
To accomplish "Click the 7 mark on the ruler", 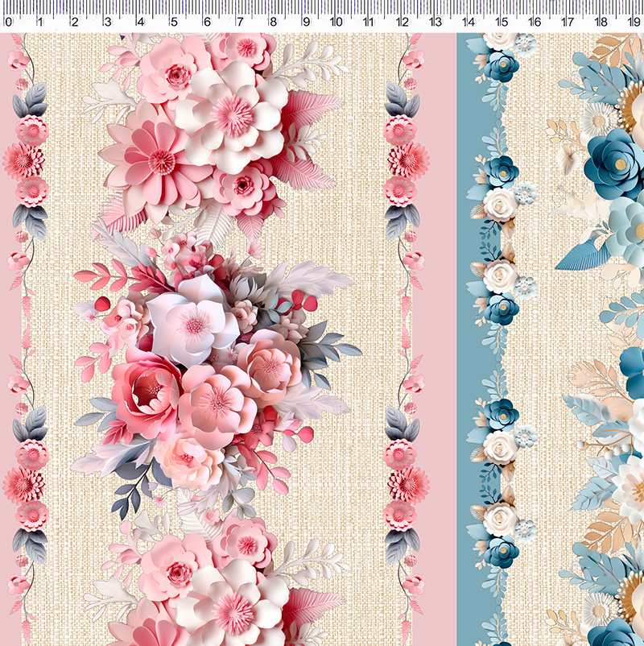I will tap(238, 22).
